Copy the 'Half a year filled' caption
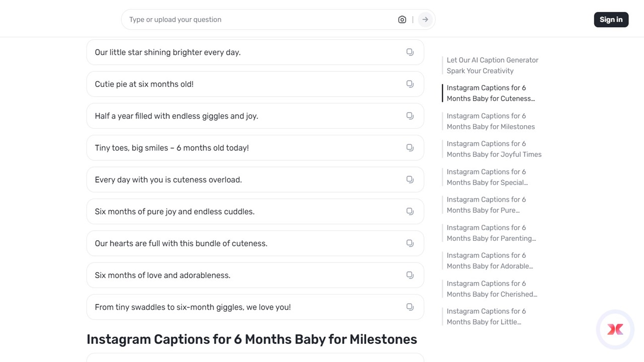644x362 pixels. [410, 116]
